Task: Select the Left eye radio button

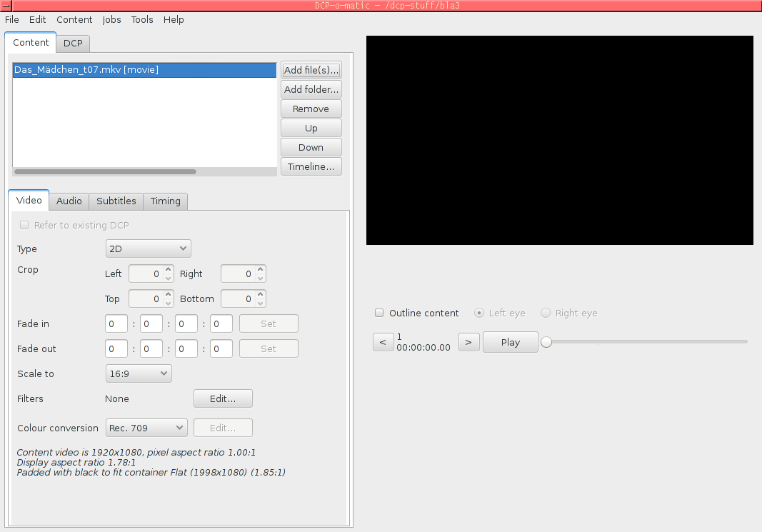Action: point(479,313)
